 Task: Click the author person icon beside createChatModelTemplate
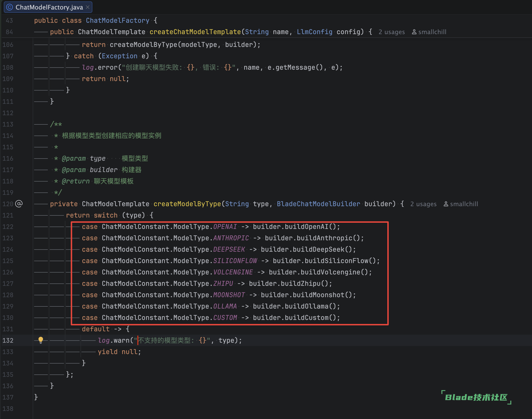click(414, 32)
